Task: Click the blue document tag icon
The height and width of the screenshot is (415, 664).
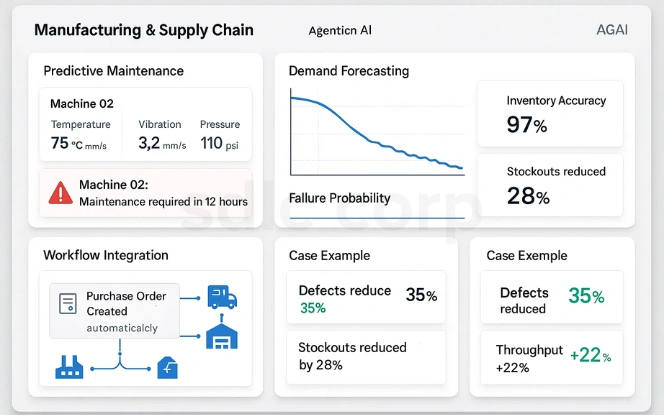Action: tap(168, 369)
